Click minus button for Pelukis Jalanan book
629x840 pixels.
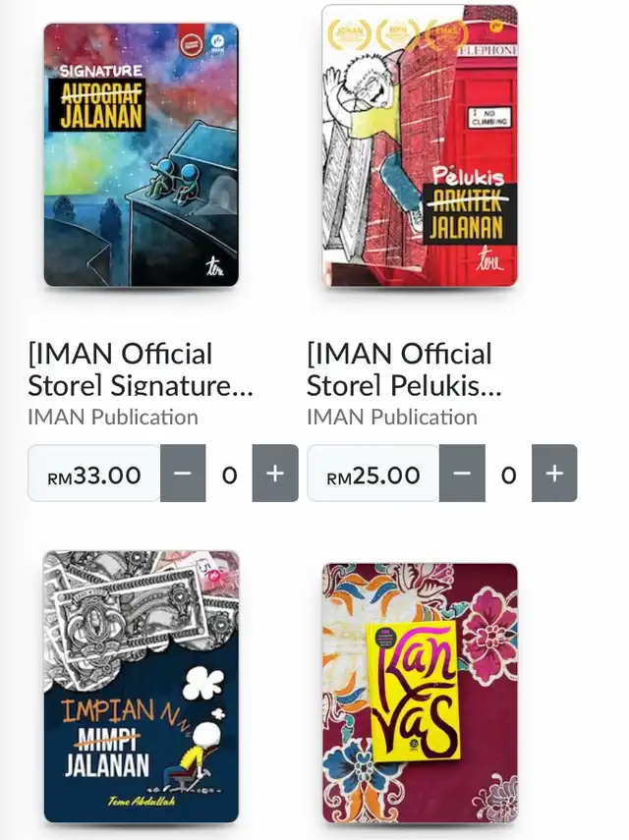(x=462, y=473)
